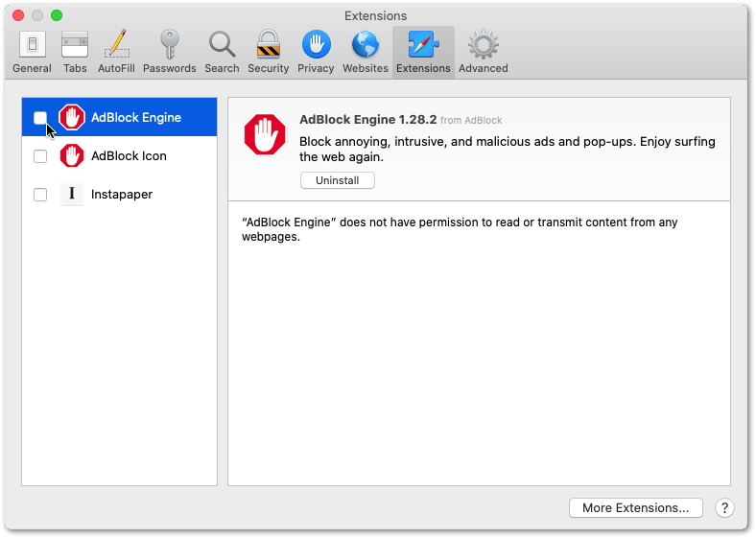Select the AdBlock Icon row's stop-hand icon

(x=72, y=155)
